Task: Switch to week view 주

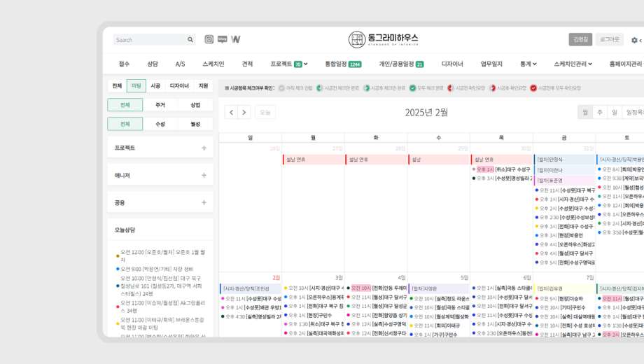Action: point(600,112)
